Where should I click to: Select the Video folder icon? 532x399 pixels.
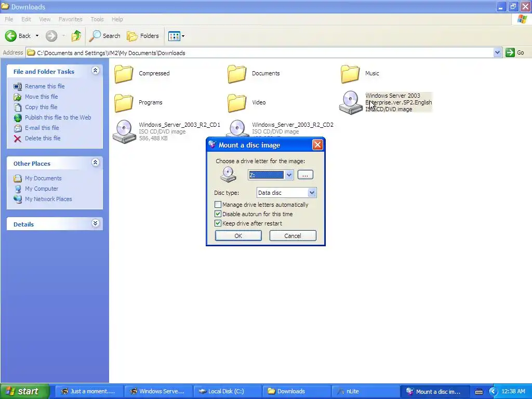(237, 103)
